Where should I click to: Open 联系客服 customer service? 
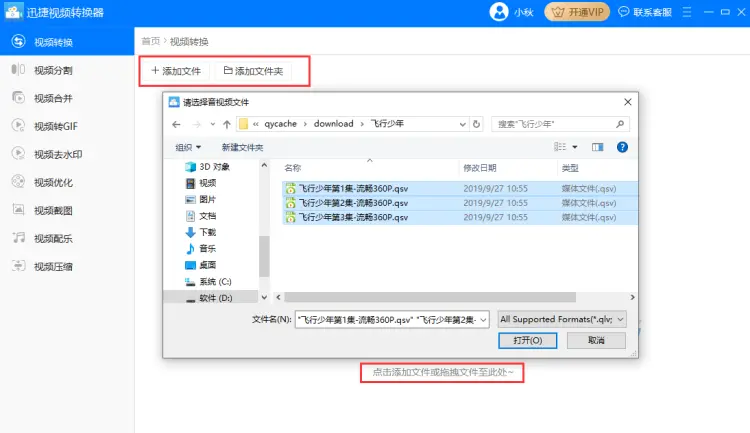coord(645,12)
